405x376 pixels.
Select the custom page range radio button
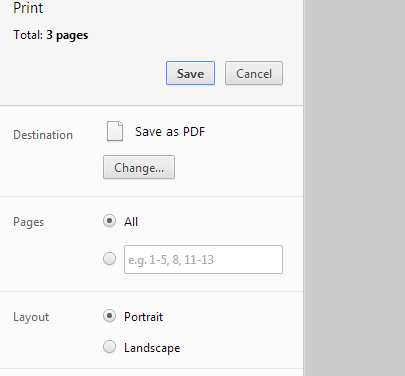coord(109,259)
